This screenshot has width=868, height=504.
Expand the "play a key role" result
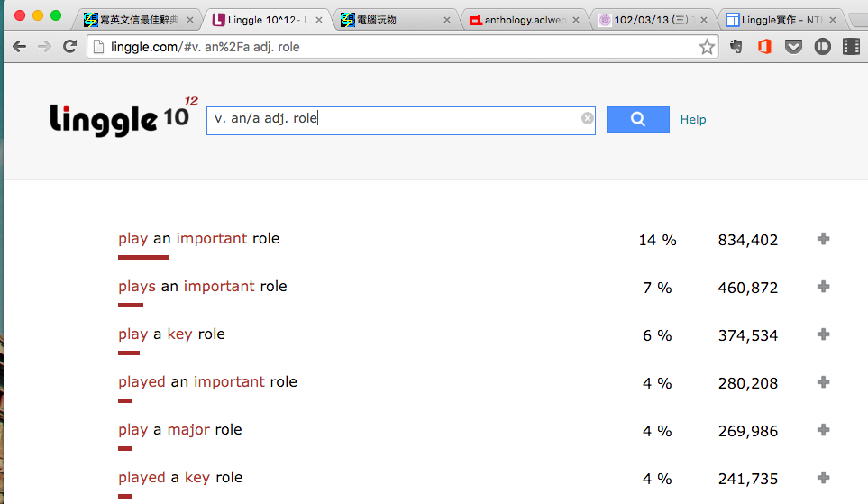click(x=823, y=334)
